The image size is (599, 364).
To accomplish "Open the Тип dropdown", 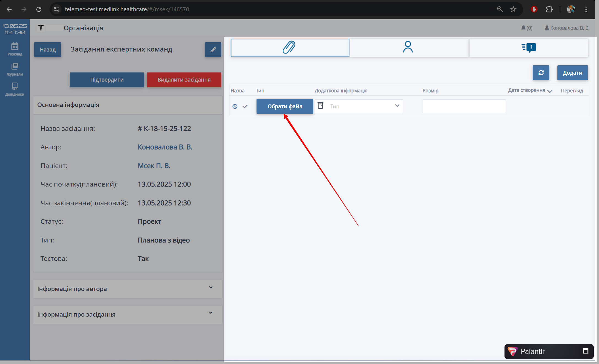I will (x=359, y=106).
